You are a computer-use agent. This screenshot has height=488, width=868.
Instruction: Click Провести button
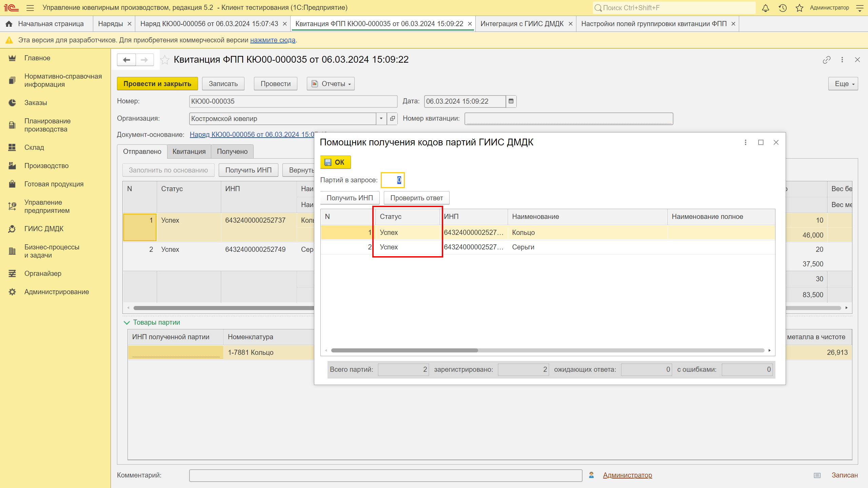pos(276,84)
